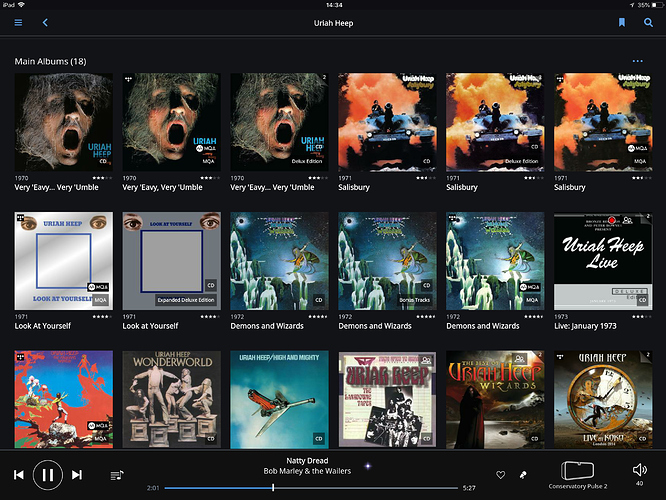666x500 pixels.
Task: Click volume level 40 label
Action: (640, 483)
